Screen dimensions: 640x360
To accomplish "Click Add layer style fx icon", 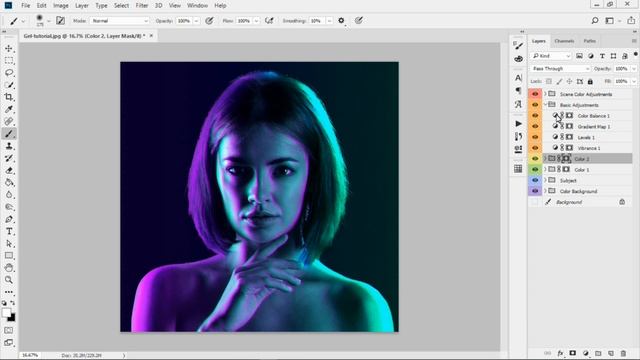I will tap(560, 353).
